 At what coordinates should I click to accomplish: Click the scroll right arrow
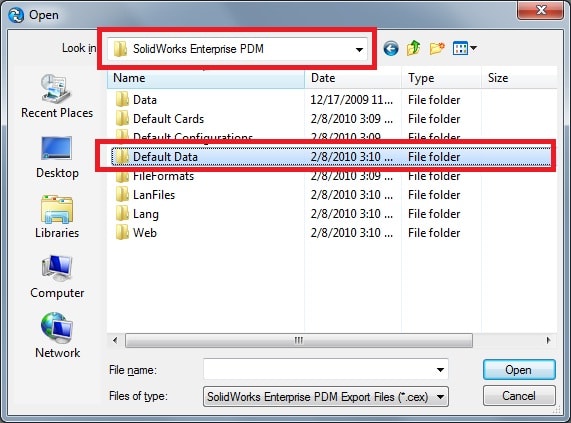[548, 341]
